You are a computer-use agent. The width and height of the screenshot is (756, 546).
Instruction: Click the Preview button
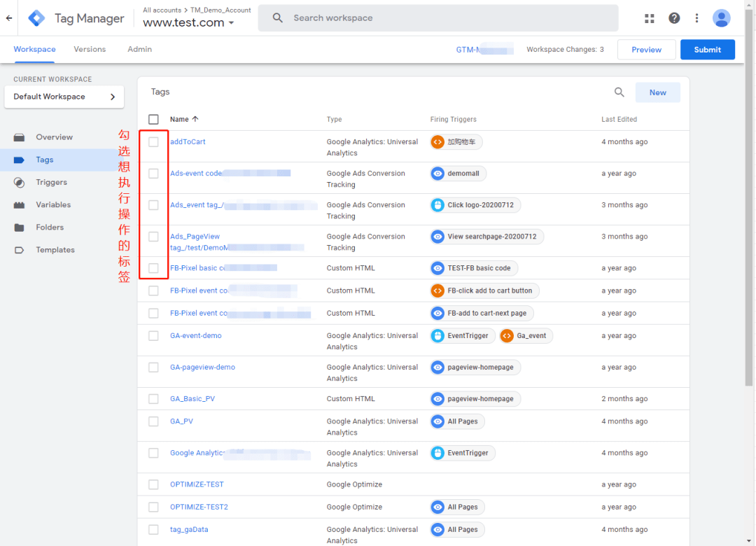pyautogui.click(x=647, y=50)
